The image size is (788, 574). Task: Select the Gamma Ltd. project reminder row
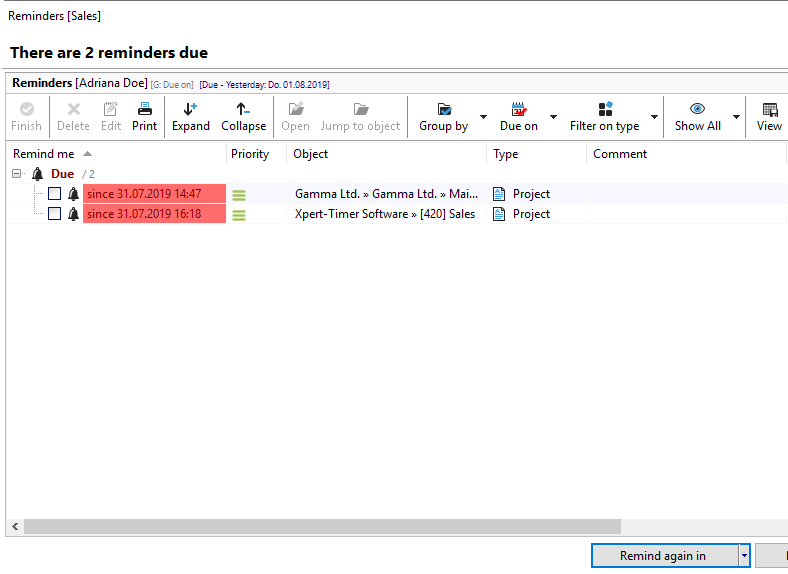[386, 194]
